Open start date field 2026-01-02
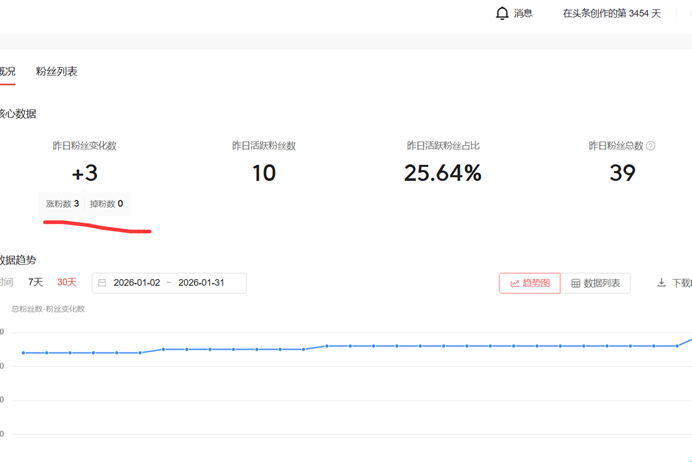This screenshot has width=692, height=462. pyautogui.click(x=137, y=283)
